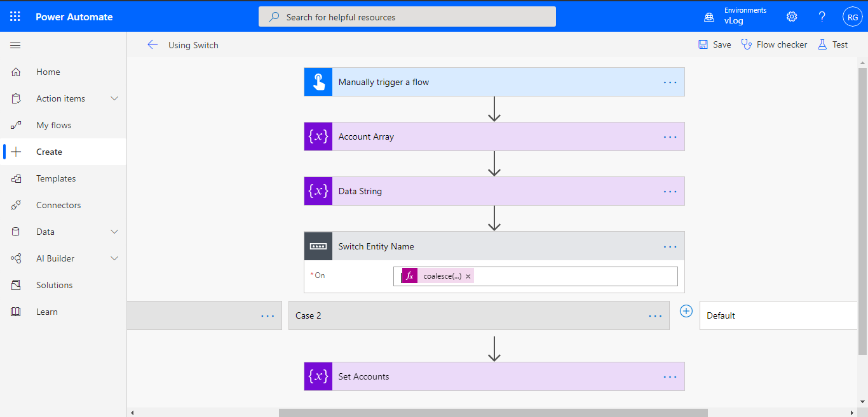868x417 pixels.
Task: Open the Flow checker
Action: (774, 44)
